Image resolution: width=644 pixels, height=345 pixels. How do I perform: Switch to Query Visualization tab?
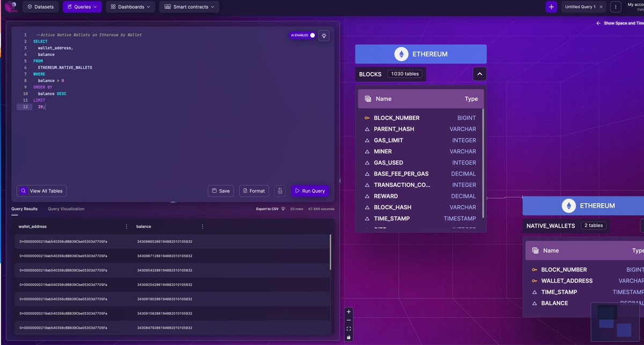pos(66,209)
